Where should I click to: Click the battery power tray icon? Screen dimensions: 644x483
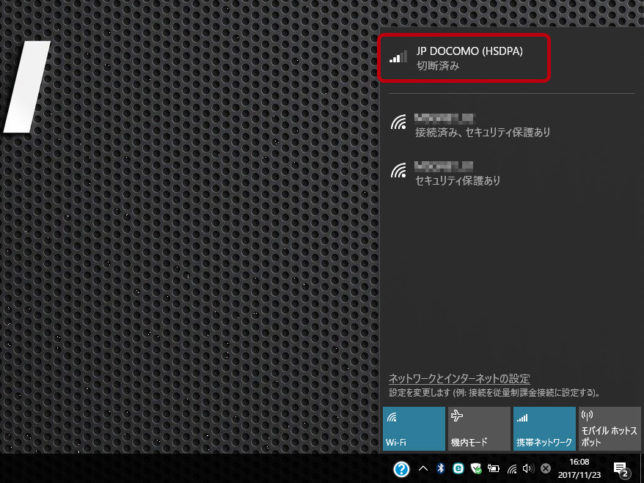coord(493,469)
